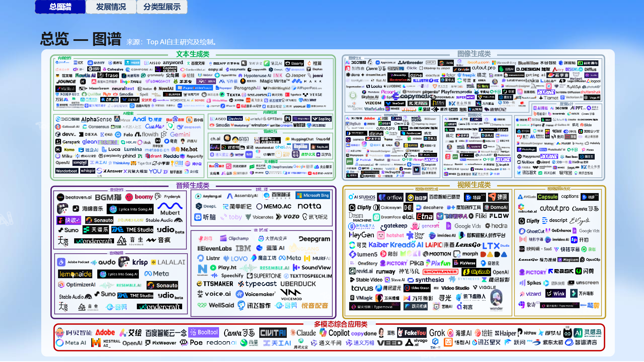Switch to the 总图谱 tab

coord(60,7)
